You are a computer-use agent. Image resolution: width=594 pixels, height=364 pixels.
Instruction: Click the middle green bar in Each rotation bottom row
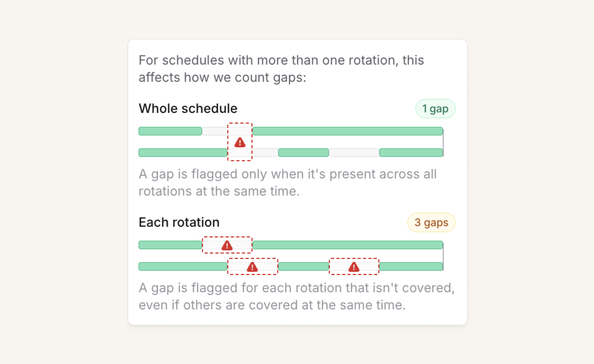point(304,266)
